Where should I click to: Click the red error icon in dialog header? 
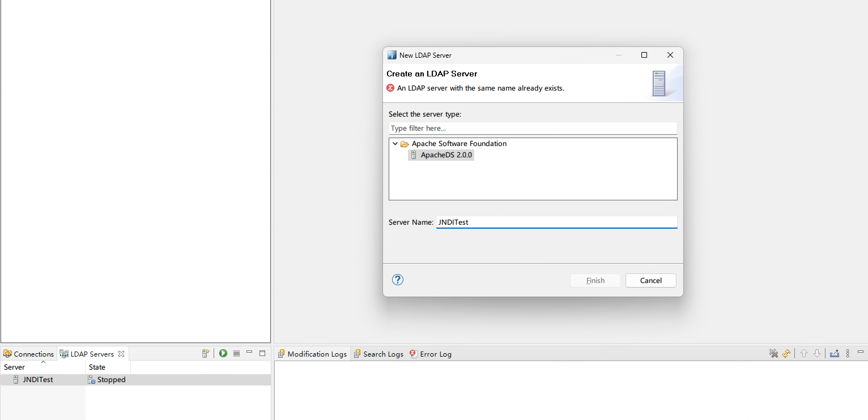390,88
